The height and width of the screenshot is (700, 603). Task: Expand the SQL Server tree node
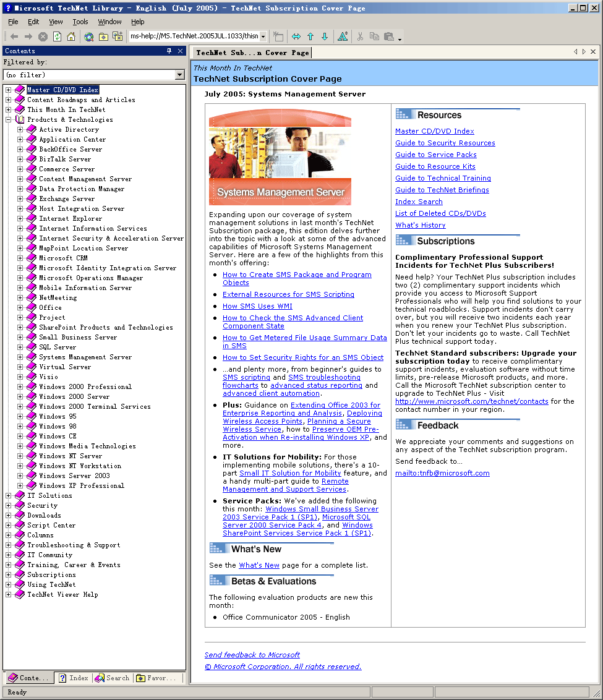click(20, 347)
